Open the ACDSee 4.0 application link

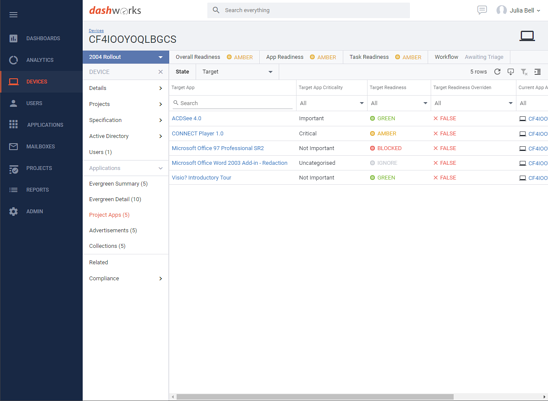coord(186,119)
